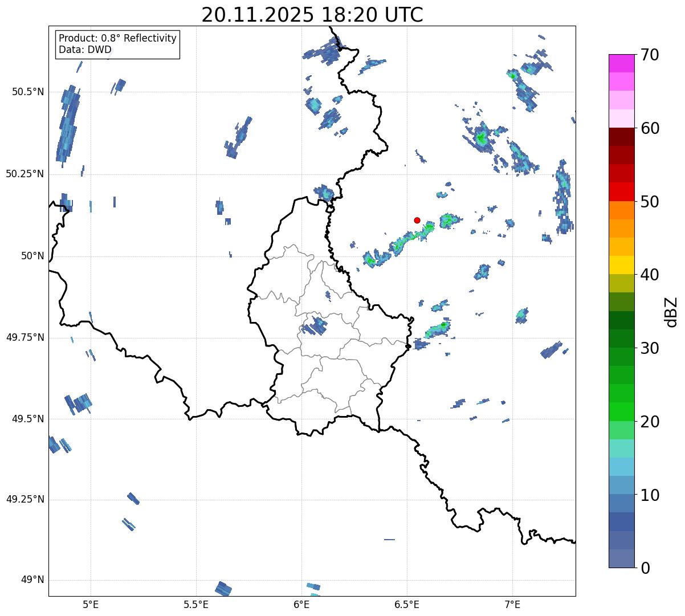
Task: Click the 'Product: 0.8° Reflectivity' legend text
Action: click(118, 38)
